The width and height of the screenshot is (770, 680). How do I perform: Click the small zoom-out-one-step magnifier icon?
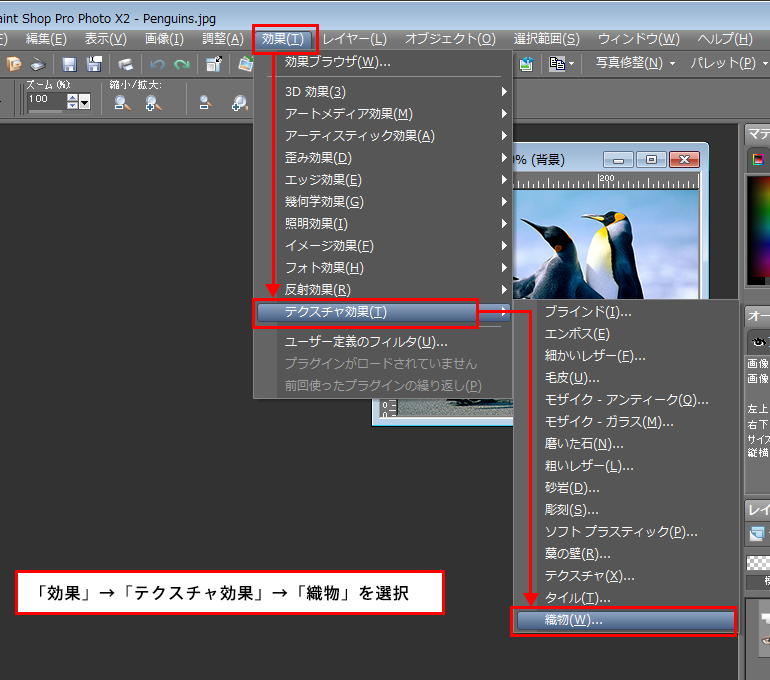[x=205, y=103]
